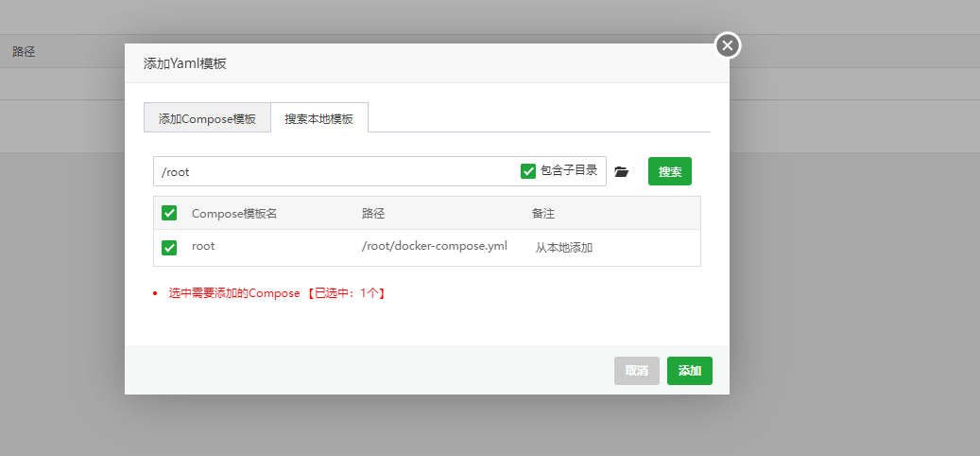Viewport: 980px width, 456px height.
Task: Uncheck the root template row checkbox
Action: click(169, 248)
